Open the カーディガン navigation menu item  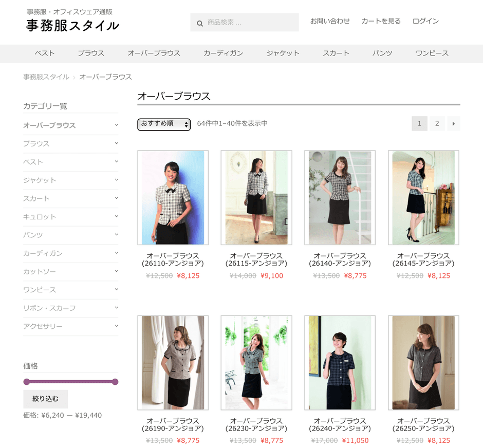click(223, 53)
